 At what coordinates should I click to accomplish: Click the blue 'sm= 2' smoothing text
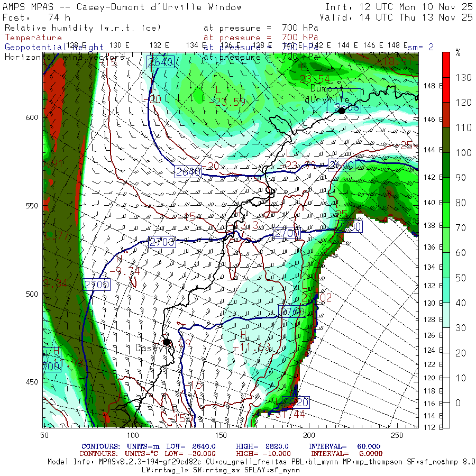420,47
